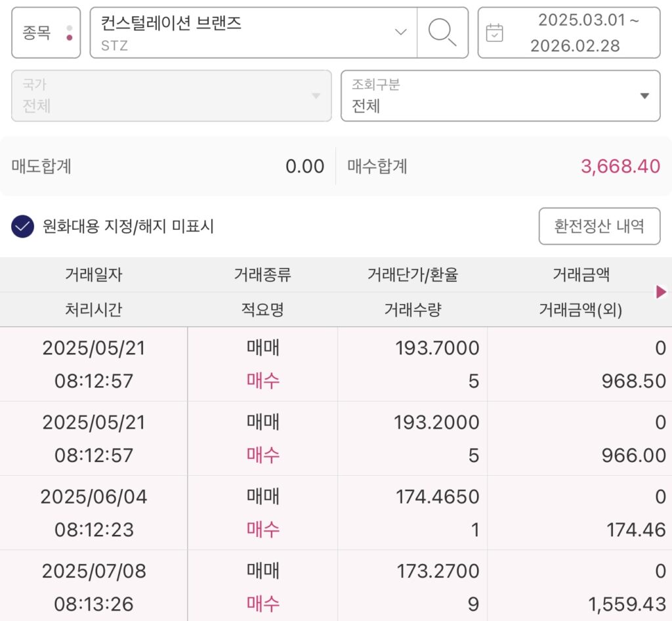672x621 pixels.
Task: Select quantity 1 cell
Action: click(x=475, y=530)
